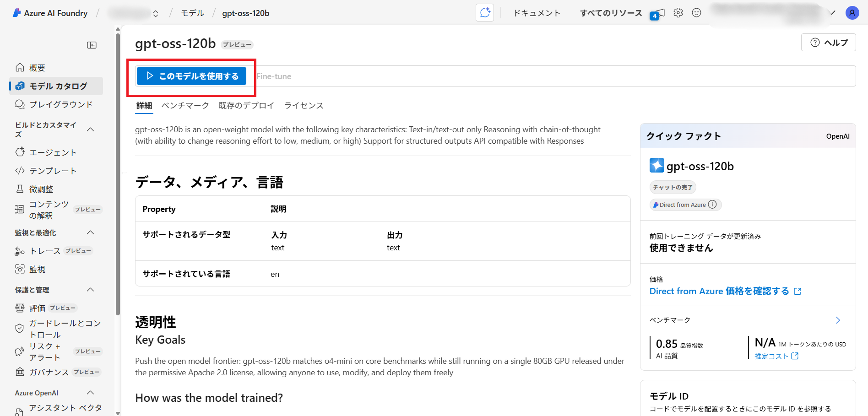This screenshot has width=868, height=416.
Task: Open user account avatar
Action: pos(852,13)
